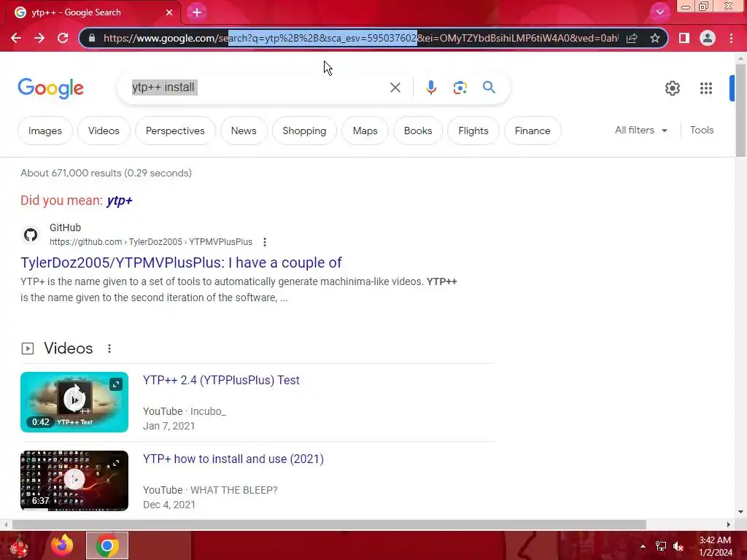Show Shopping results
Image resolution: width=747 pixels, height=560 pixels.
[304, 131]
